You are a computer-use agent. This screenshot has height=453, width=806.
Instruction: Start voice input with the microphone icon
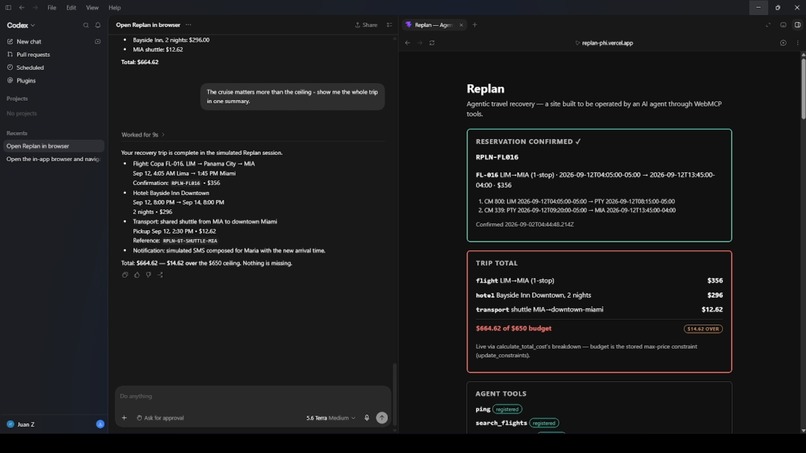[x=367, y=418]
